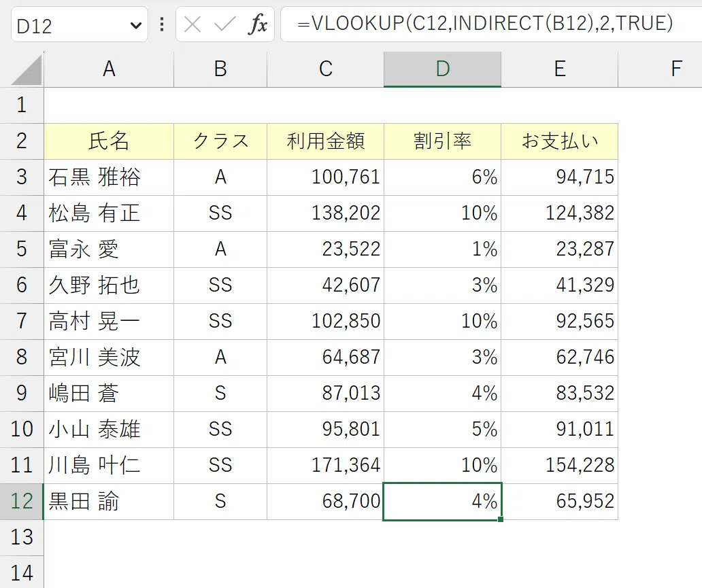This screenshot has width=702, height=588.
Task: Click the formula bar with VLOOKUP formula
Action: click(490, 24)
